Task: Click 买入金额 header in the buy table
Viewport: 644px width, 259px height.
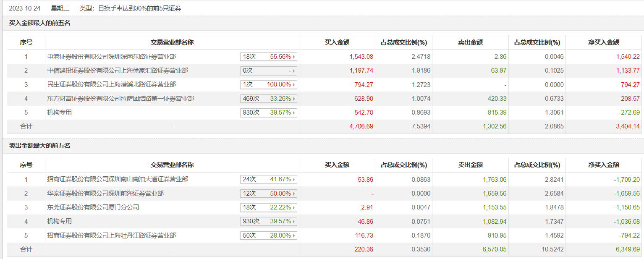Action: click(x=337, y=42)
